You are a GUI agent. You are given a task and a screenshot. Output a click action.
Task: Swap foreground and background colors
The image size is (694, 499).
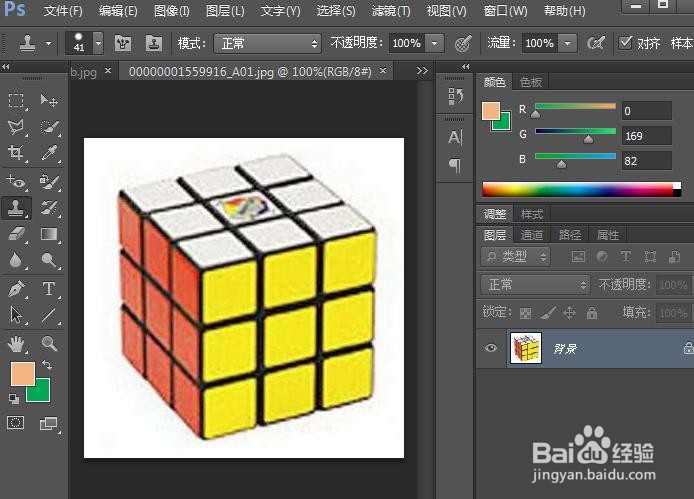(47, 365)
